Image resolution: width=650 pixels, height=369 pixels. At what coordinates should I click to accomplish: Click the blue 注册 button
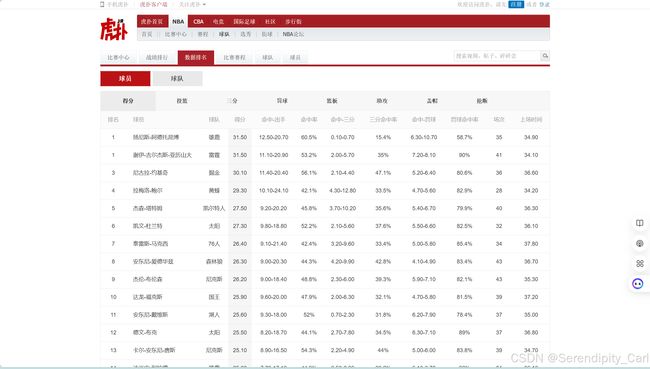pyautogui.click(x=516, y=4)
